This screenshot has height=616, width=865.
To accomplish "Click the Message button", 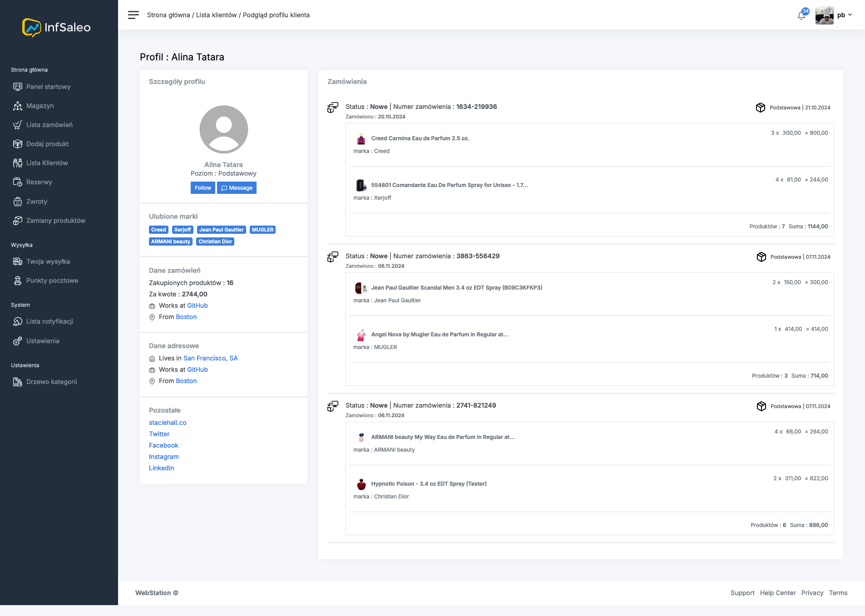I will pyautogui.click(x=237, y=188).
